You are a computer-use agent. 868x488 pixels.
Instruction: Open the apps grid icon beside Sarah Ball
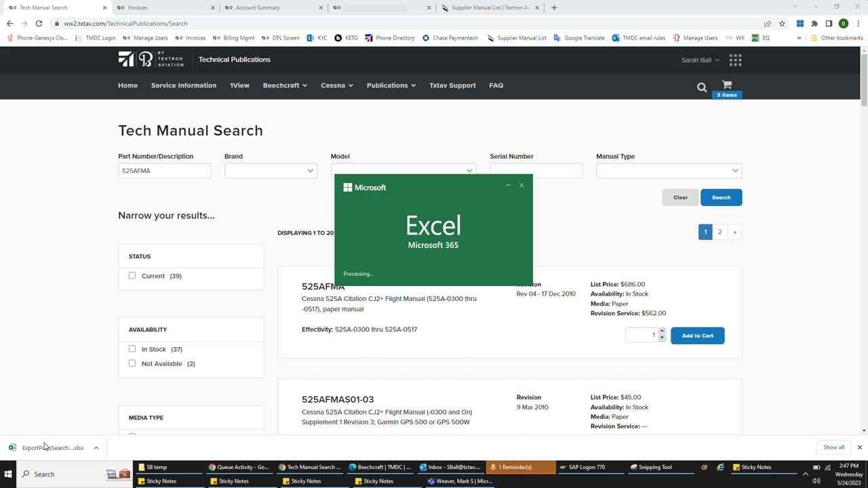[x=735, y=60]
